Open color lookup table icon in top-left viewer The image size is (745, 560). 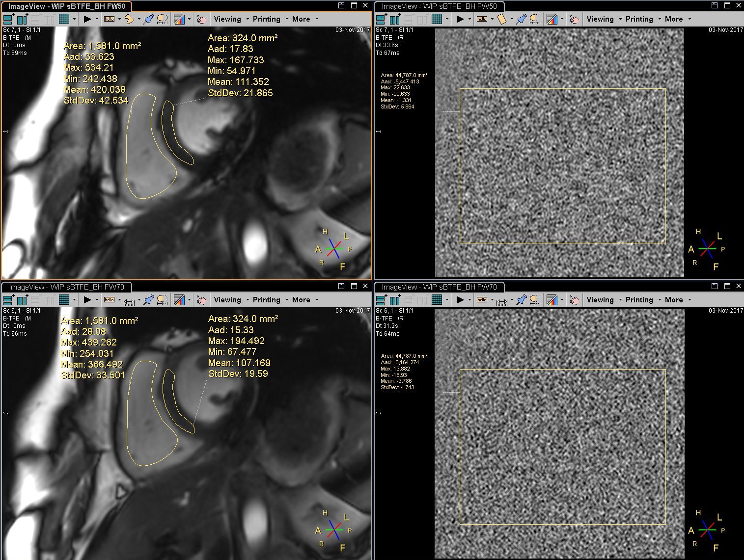click(x=179, y=19)
